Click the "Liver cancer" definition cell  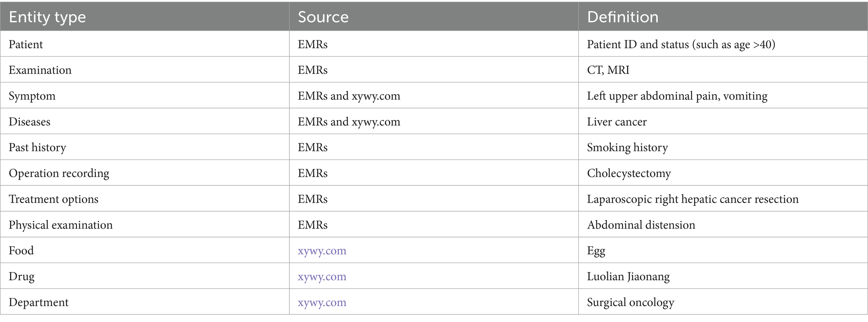coord(617,122)
